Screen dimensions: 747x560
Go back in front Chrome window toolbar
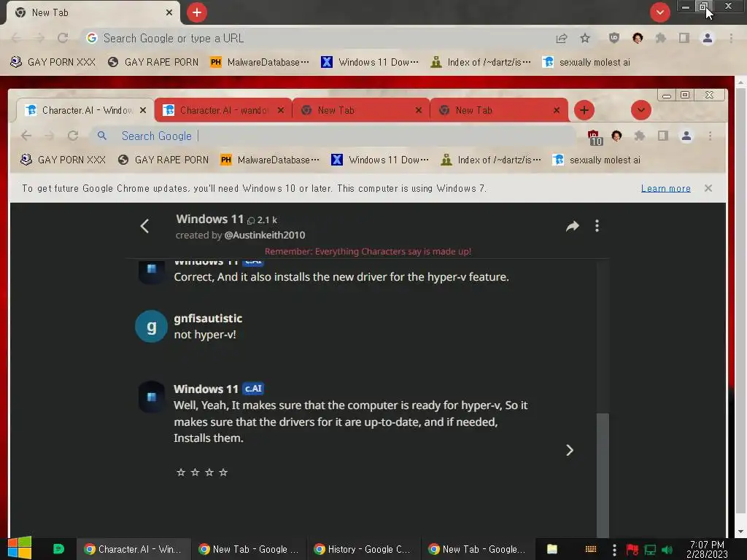26,136
